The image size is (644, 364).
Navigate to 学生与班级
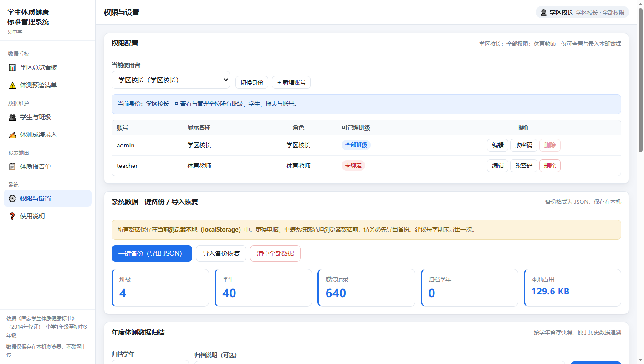(47, 117)
